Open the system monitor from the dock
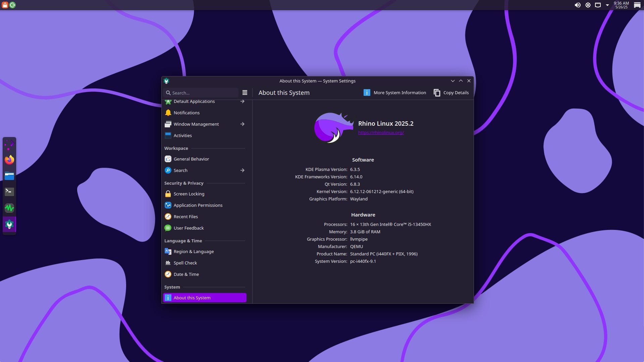 click(10, 208)
